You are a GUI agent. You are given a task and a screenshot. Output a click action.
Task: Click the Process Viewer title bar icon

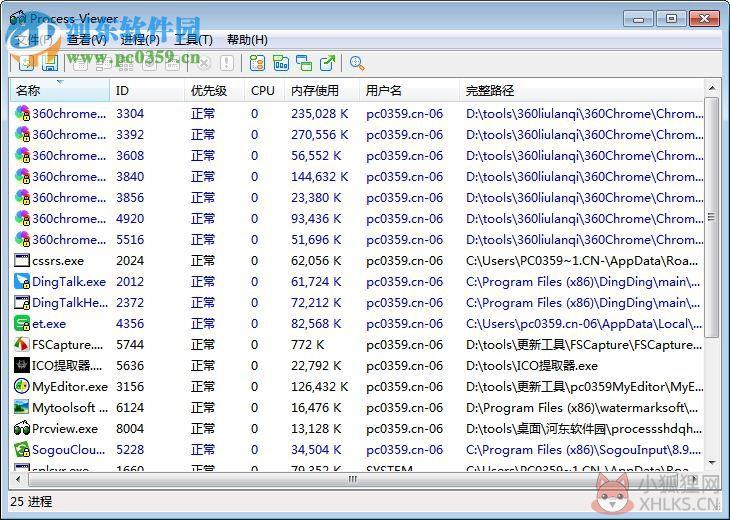pyautogui.click(x=18, y=19)
